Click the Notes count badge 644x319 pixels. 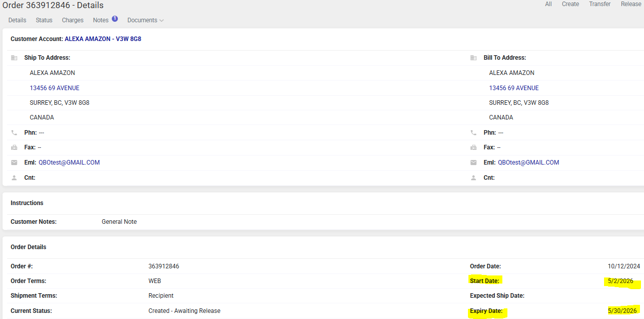point(115,19)
